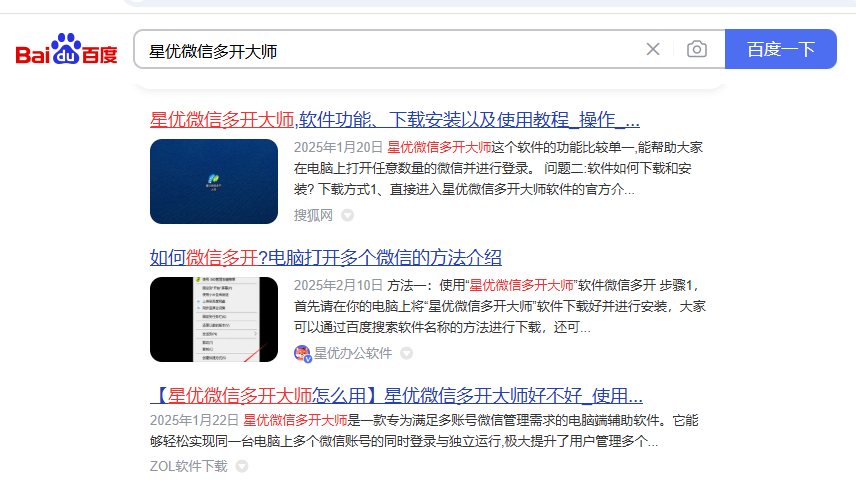Click the Baidu logo
Viewport: 856px width, 488px height.
[x=67, y=49]
